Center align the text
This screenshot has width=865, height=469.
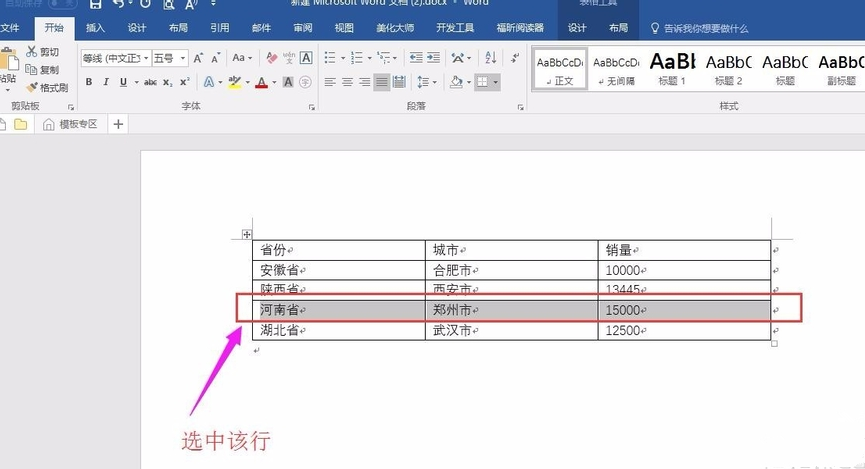347,82
